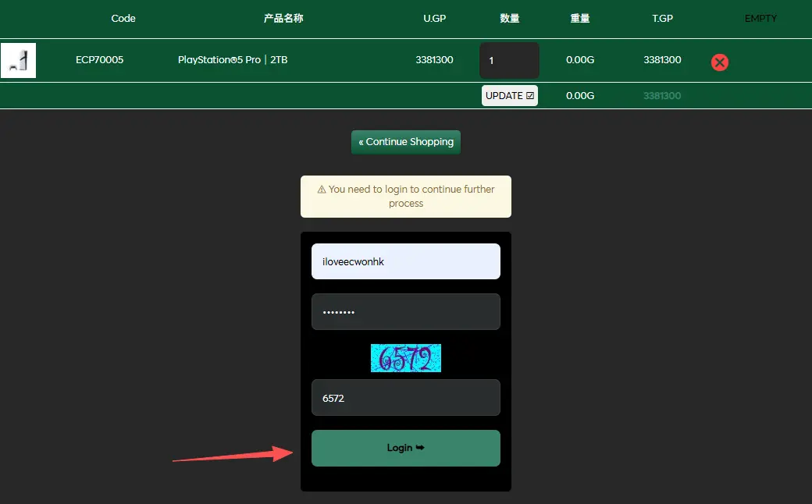Click the 数量 column header
The width and height of the screenshot is (812, 504).
click(510, 18)
